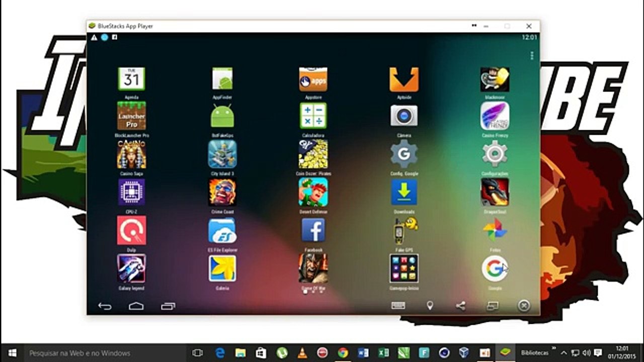The height and width of the screenshot is (362, 644).
Task: Expand the Bibliotecas toolbar chevron
Action: point(553,347)
